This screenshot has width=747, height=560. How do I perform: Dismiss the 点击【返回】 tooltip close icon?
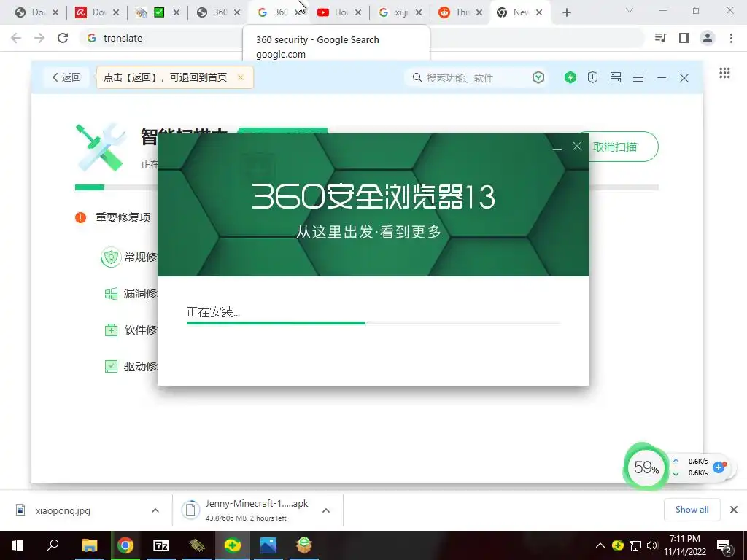click(241, 77)
